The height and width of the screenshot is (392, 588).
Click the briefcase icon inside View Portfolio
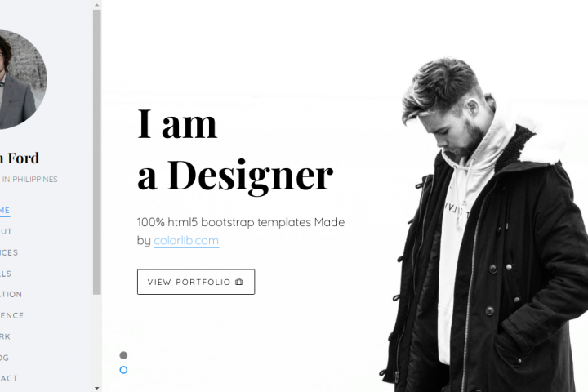click(238, 282)
